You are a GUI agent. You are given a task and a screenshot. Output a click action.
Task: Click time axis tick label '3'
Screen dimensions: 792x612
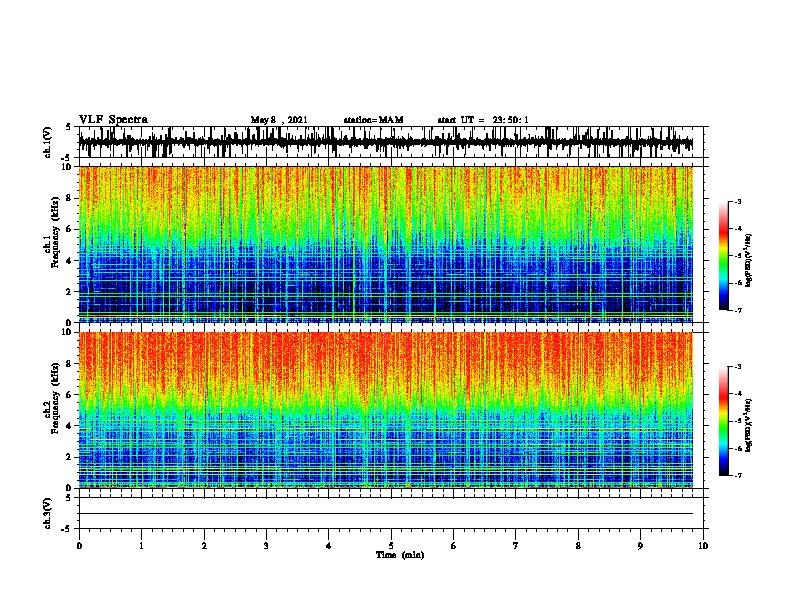(x=266, y=546)
